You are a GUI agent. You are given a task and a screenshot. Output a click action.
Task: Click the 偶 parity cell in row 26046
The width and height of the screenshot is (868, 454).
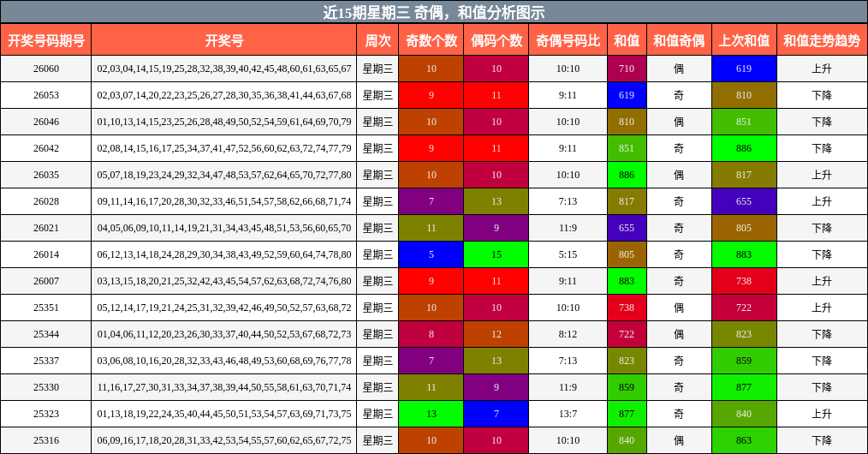[x=679, y=122]
